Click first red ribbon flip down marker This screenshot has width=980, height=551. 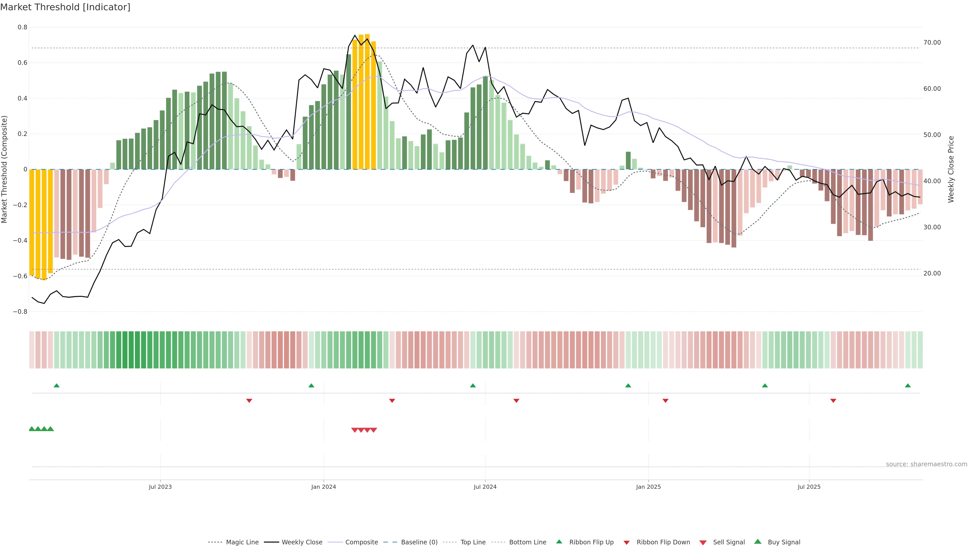click(x=249, y=401)
